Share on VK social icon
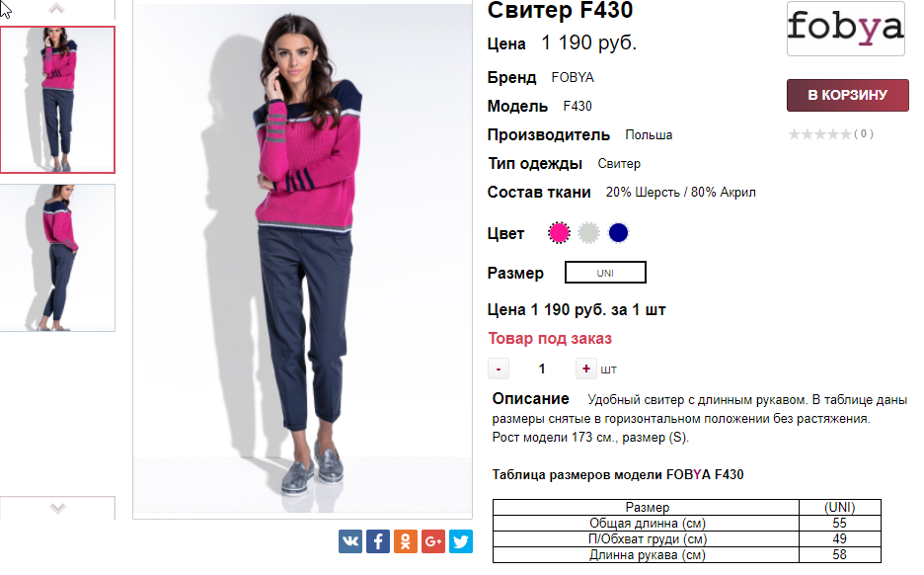Screen dimensions: 924x575 click(350, 541)
